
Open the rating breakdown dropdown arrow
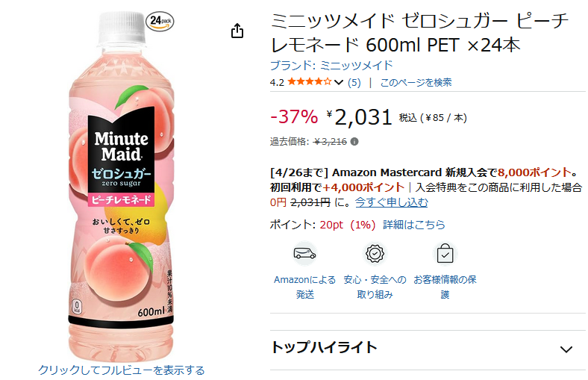[x=340, y=82]
